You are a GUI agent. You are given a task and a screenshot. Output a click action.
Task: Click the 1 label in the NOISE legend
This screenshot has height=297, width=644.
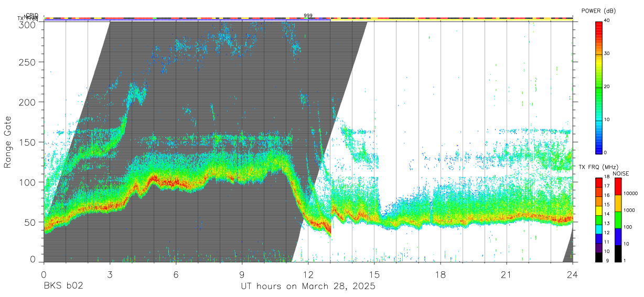pos(625,260)
